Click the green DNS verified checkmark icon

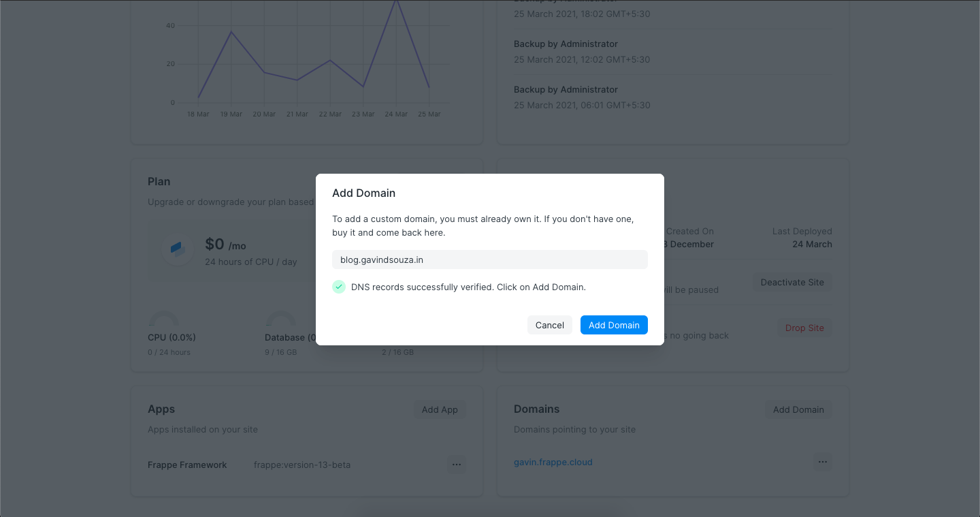(339, 287)
